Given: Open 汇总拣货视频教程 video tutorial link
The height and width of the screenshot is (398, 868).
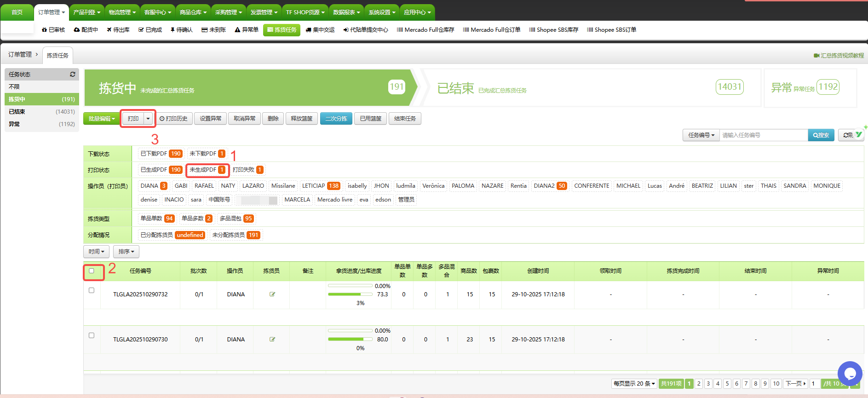Looking at the screenshot, I should click(x=839, y=55).
